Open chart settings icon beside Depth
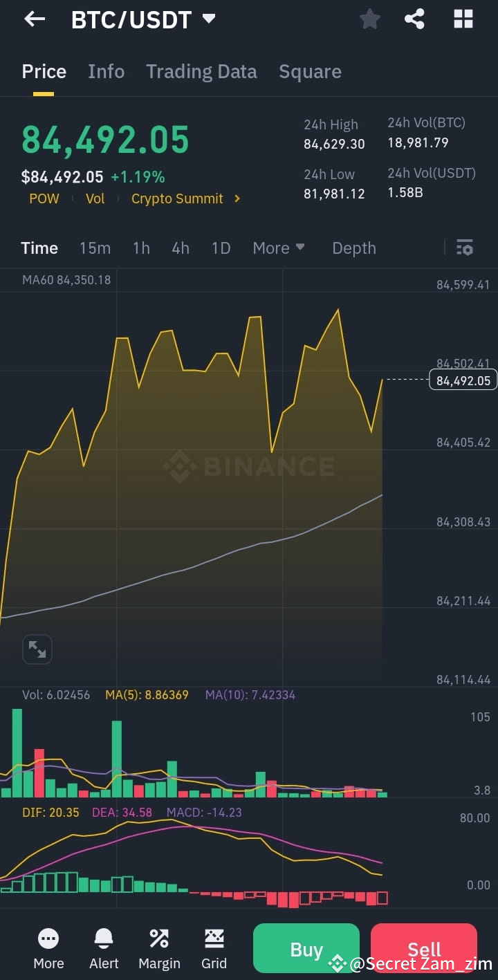This screenshot has width=498, height=980. coord(465,248)
